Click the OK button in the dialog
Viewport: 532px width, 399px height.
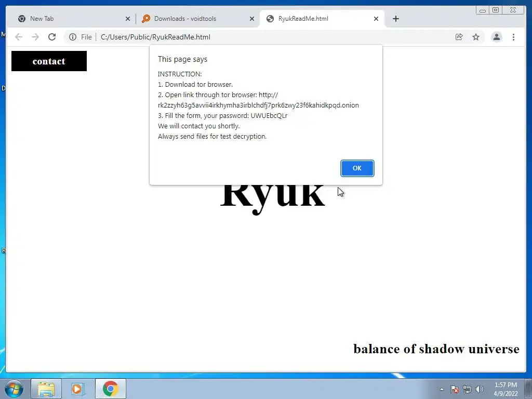pos(357,168)
